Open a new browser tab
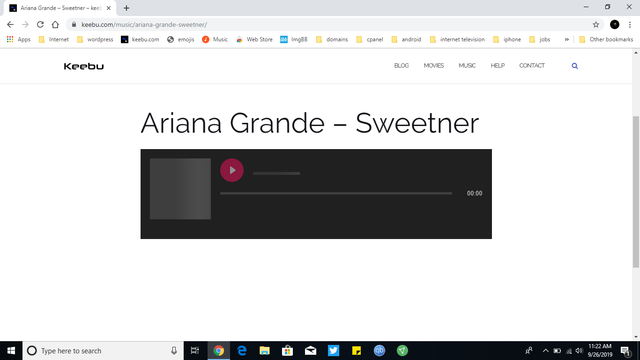Viewport: 640px width, 360px height. click(126, 8)
